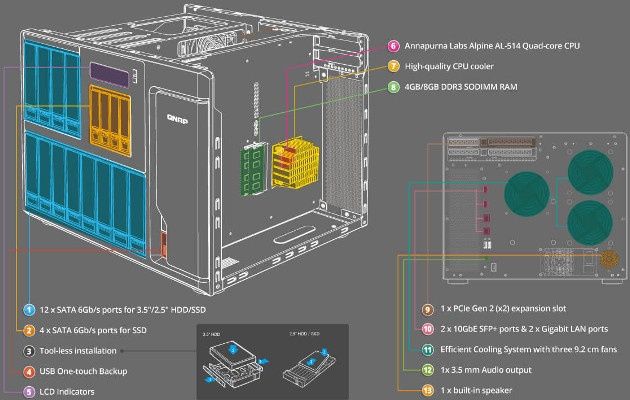630x400 pixels.
Task: Click the 'LCD indicators' label
Action: click(67, 392)
